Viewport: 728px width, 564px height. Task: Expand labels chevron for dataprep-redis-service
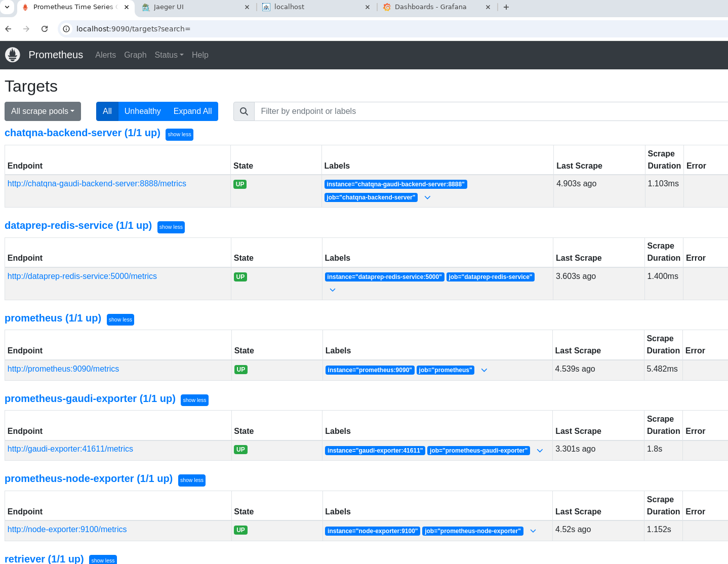tap(333, 290)
